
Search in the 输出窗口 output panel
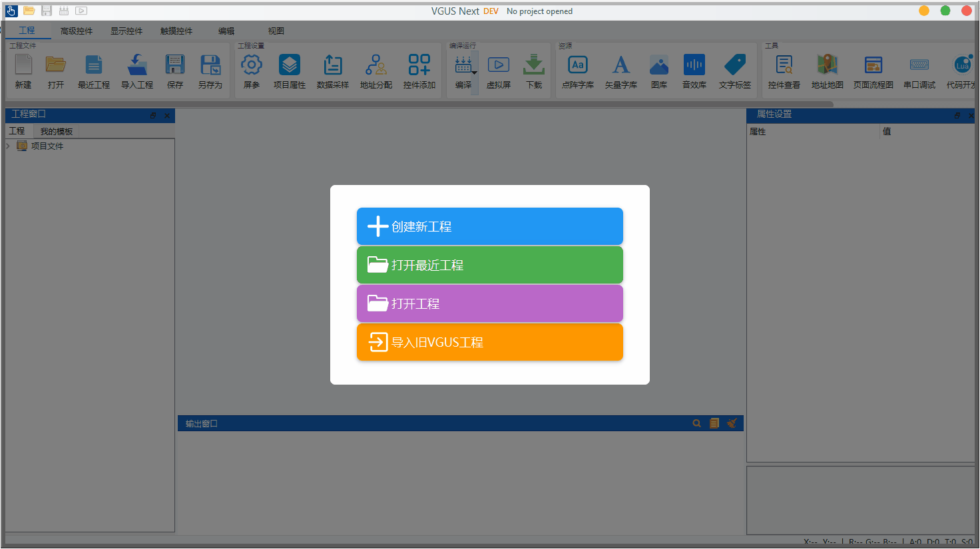tap(697, 423)
